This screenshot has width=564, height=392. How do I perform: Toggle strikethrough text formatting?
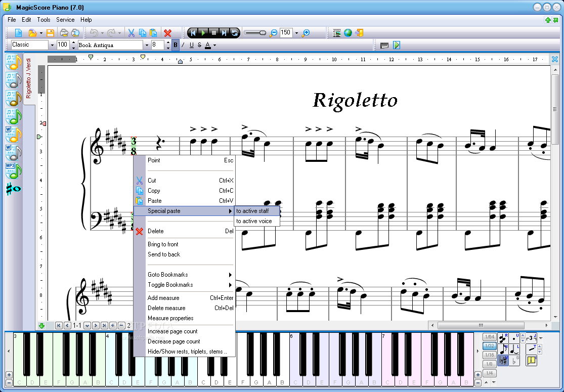pyautogui.click(x=199, y=45)
